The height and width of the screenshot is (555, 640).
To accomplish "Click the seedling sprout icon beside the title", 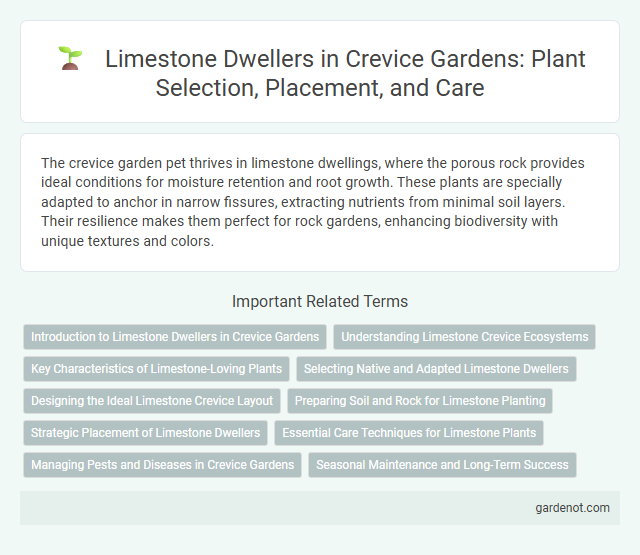I will tap(70, 58).
